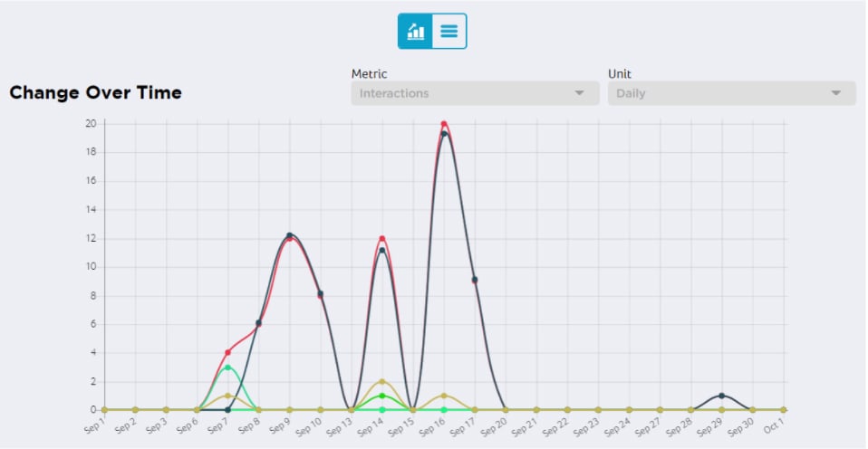Switch to the chart view icon
The image size is (868, 449).
click(x=416, y=32)
